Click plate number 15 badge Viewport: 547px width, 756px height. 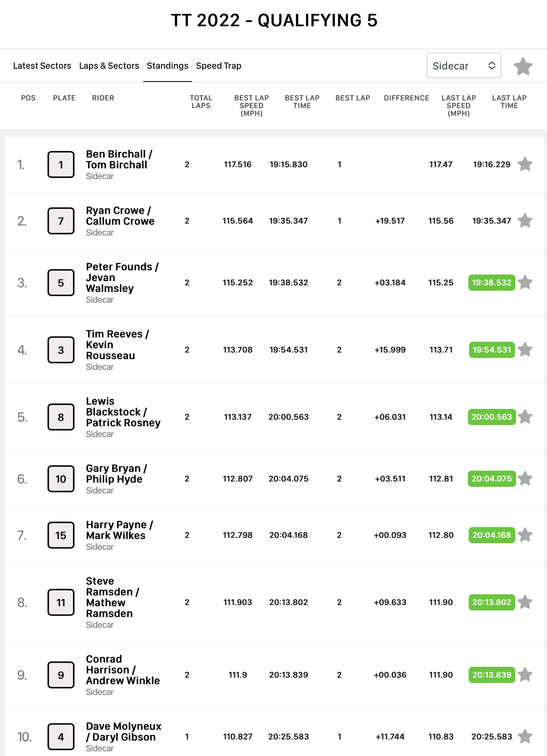tap(61, 535)
